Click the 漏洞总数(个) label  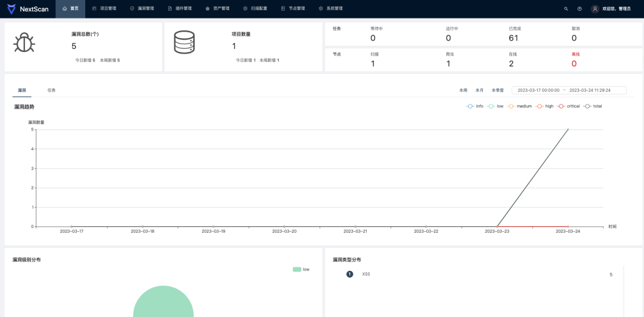pos(85,34)
